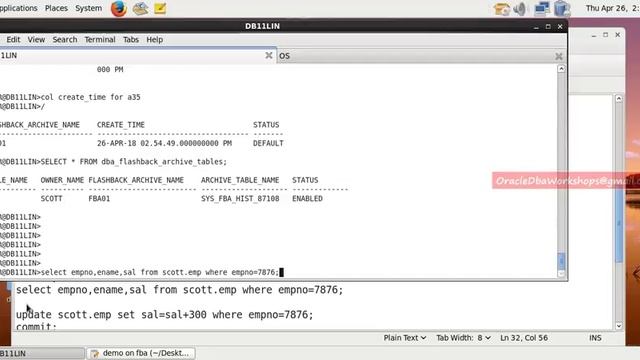Open the notes launcher icon in panel
The height and width of the screenshot is (360, 640).
pyautogui.click(x=160, y=9)
